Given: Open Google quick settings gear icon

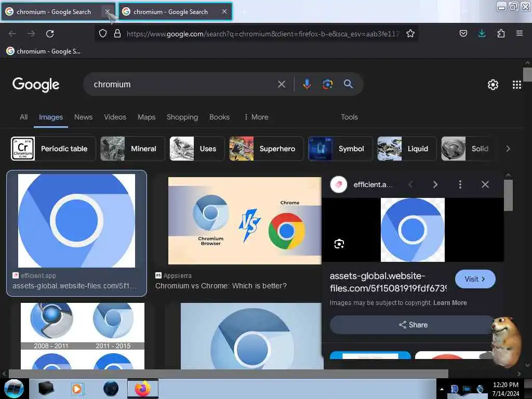Looking at the screenshot, I should point(493,85).
